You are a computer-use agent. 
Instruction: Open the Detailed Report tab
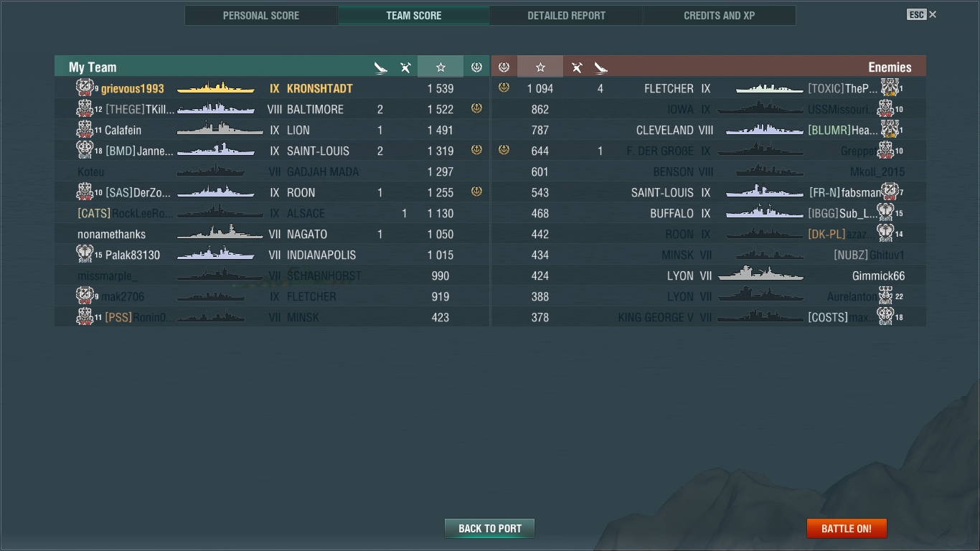(566, 15)
